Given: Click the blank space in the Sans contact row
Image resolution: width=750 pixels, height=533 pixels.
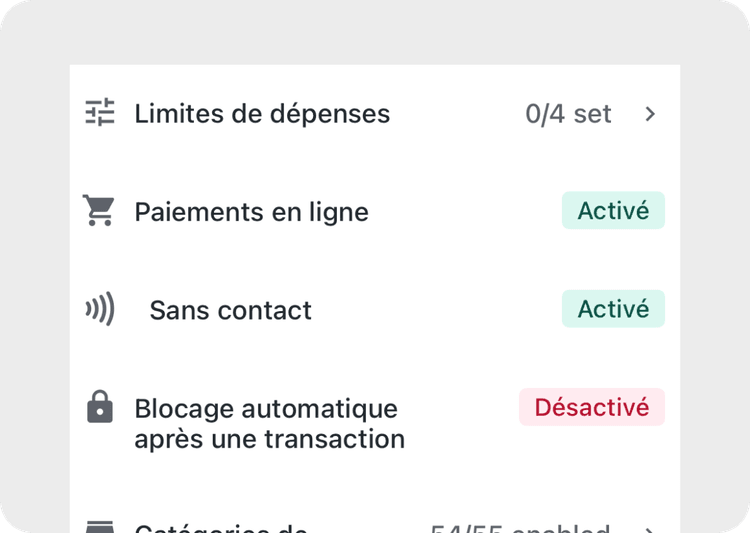Looking at the screenshot, I should click(x=436, y=309).
